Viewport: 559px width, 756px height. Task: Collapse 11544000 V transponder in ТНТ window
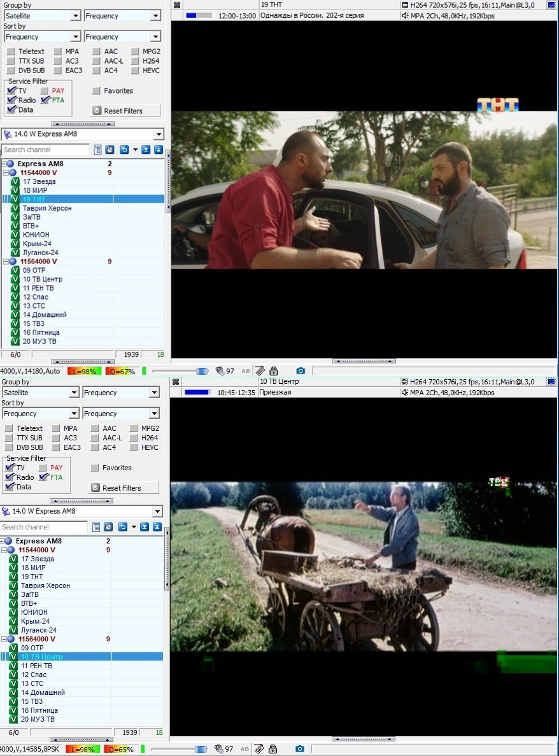click(6, 172)
